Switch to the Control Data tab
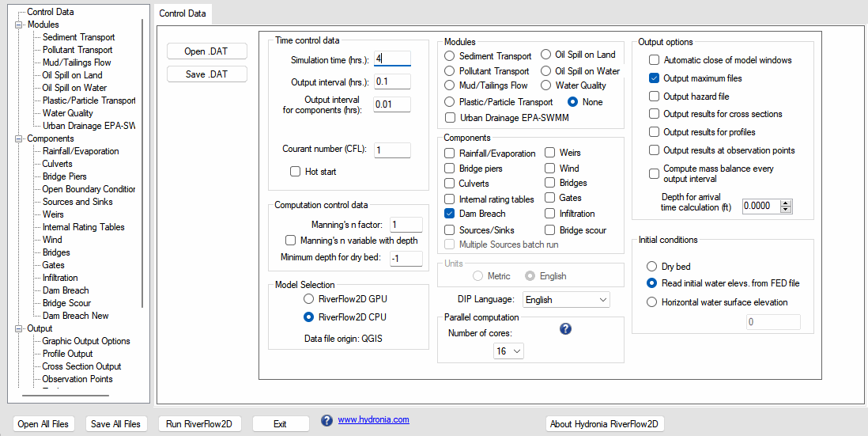The width and height of the screenshot is (868, 436). coord(183,13)
